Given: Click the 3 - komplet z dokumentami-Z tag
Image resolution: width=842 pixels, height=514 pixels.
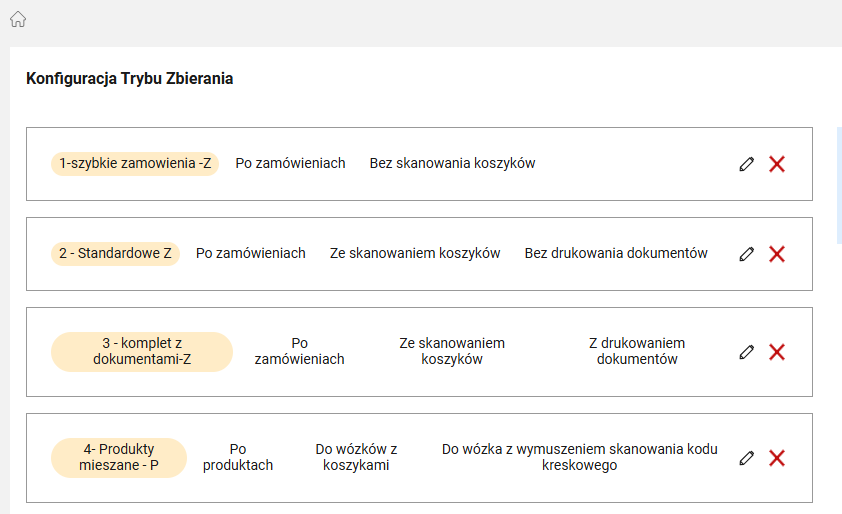Looking at the screenshot, I should click(x=142, y=351).
